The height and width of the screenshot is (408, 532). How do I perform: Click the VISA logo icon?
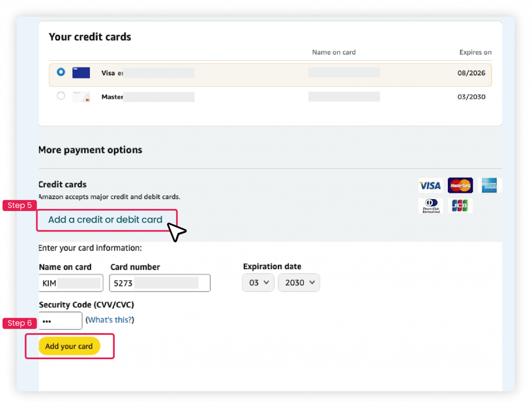(x=430, y=186)
